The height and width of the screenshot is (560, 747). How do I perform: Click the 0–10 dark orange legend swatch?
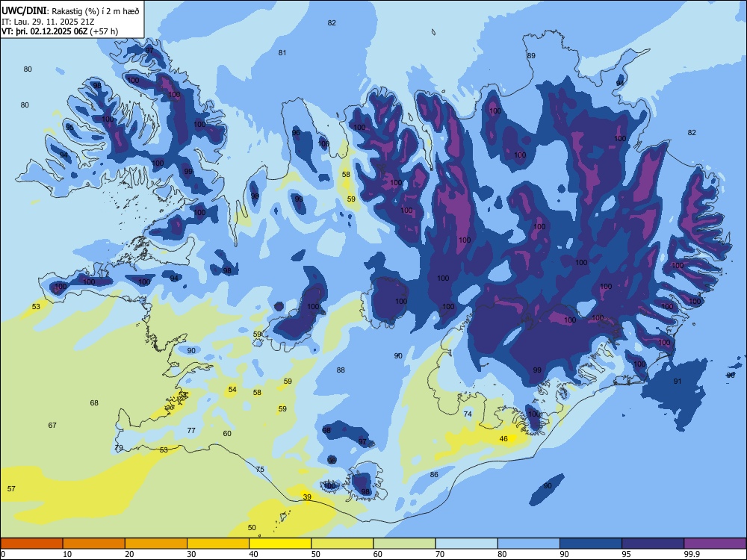(x=31, y=544)
